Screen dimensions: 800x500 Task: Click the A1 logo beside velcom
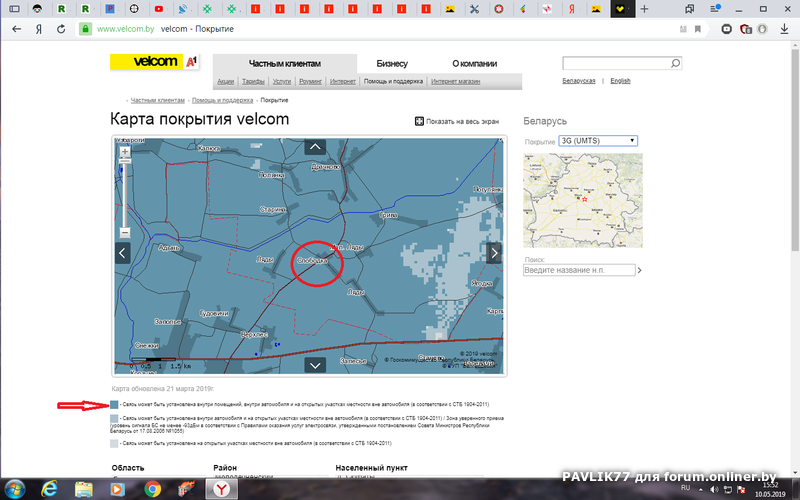tap(191, 62)
